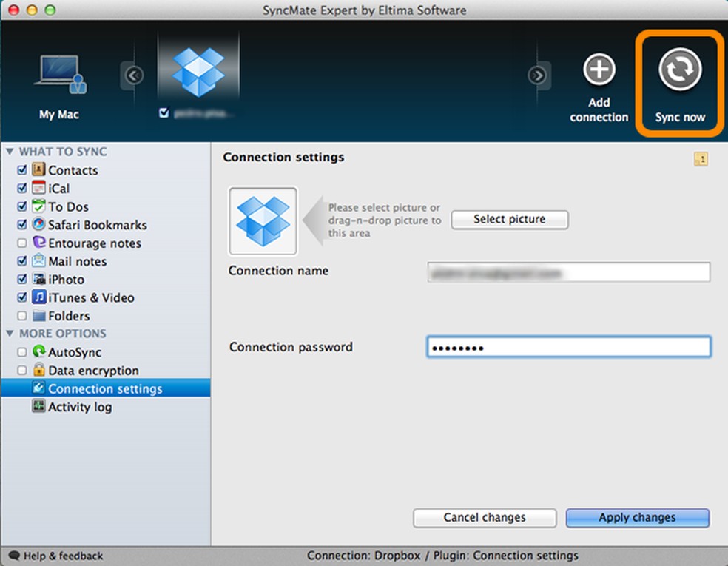This screenshot has height=566, width=728.
Task: Click the Mail notes envelope icon
Action: [38, 260]
